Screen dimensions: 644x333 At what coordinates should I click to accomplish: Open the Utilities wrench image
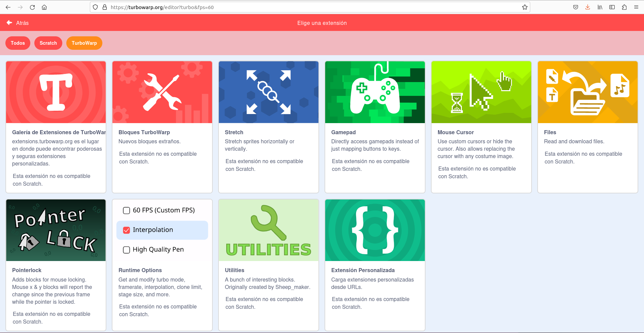tap(269, 230)
